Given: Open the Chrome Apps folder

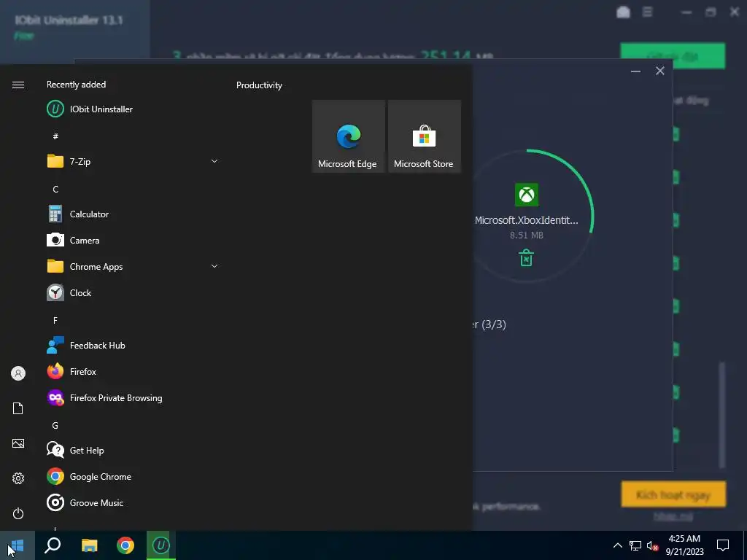Looking at the screenshot, I should click(x=133, y=266).
